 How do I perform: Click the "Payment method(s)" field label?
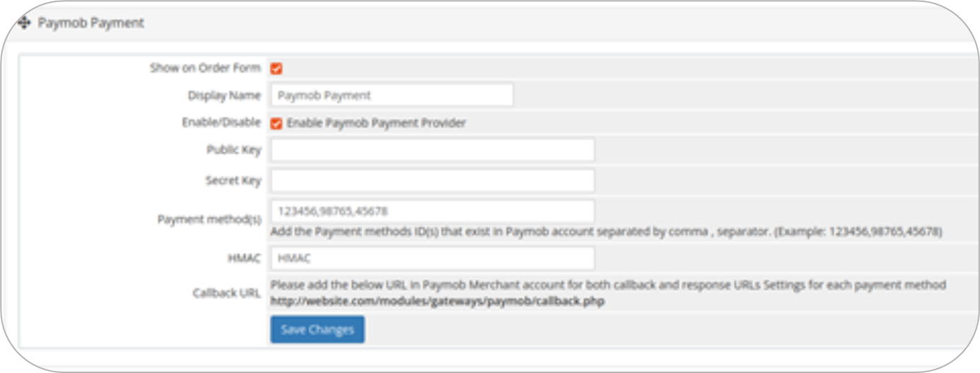click(x=209, y=220)
